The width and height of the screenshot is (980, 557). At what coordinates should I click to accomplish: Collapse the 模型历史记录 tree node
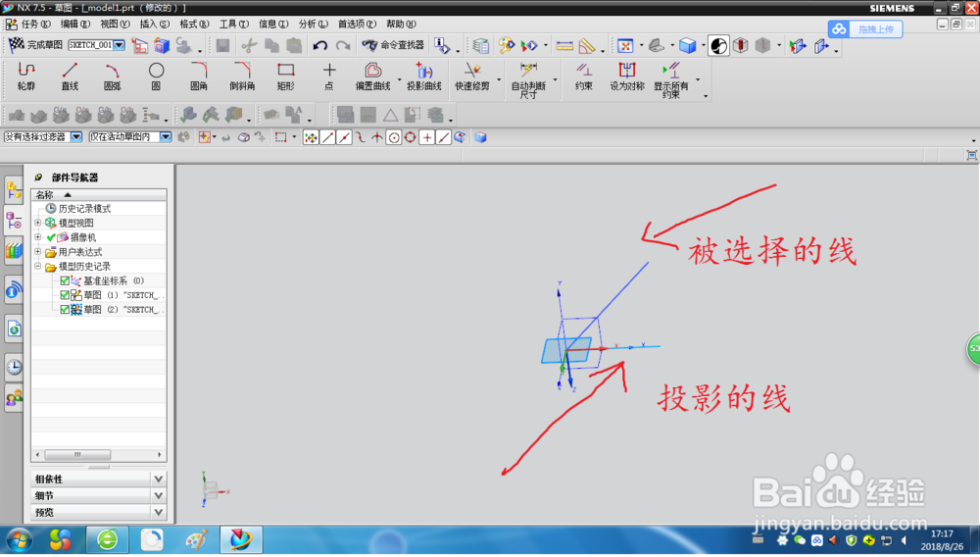pyautogui.click(x=37, y=267)
